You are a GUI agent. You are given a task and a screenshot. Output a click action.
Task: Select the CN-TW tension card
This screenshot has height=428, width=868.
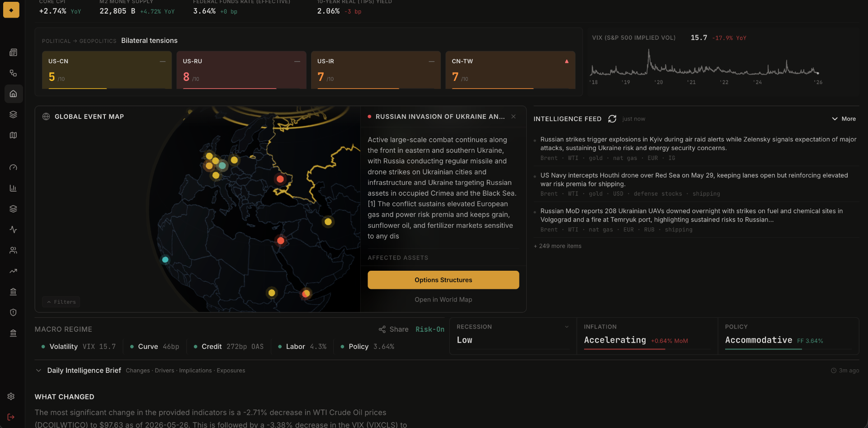(x=510, y=70)
